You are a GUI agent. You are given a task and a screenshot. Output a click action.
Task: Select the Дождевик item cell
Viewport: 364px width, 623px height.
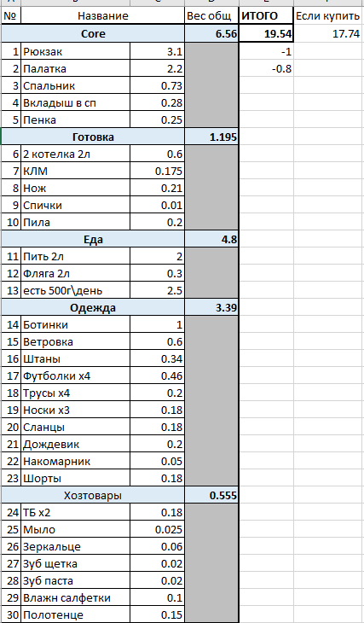click(75, 445)
